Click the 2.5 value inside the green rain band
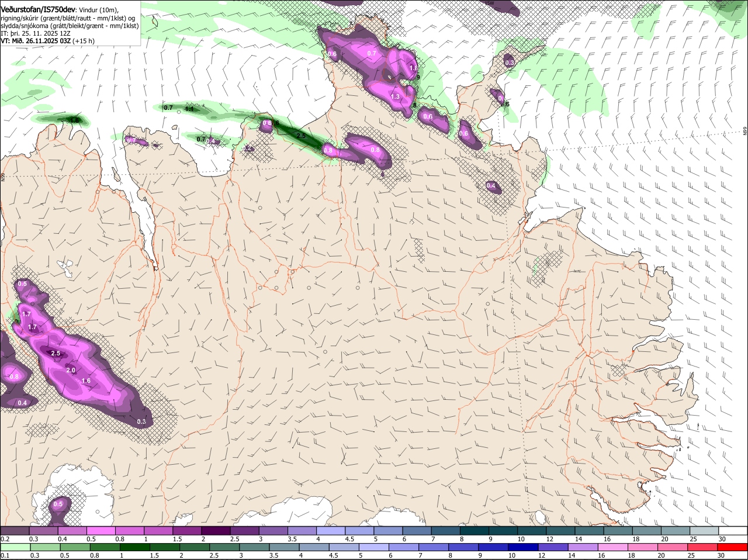This screenshot has width=748, height=560. point(301,136)
